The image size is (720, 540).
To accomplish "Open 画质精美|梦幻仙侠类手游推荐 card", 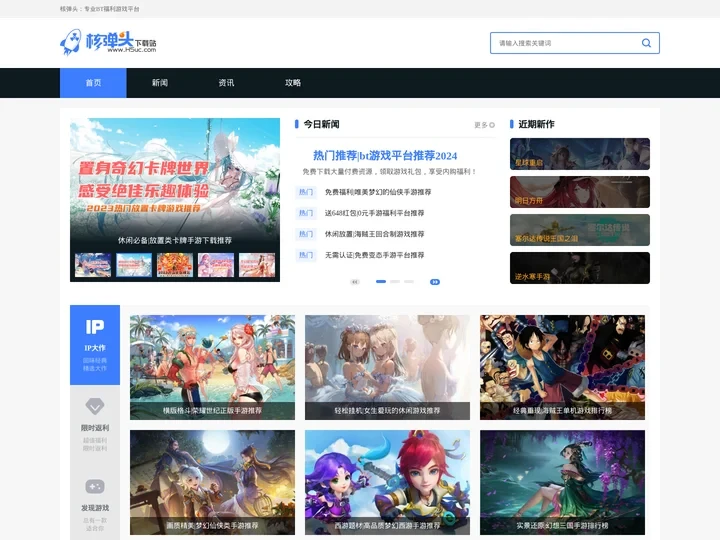I will click(213, 483).
